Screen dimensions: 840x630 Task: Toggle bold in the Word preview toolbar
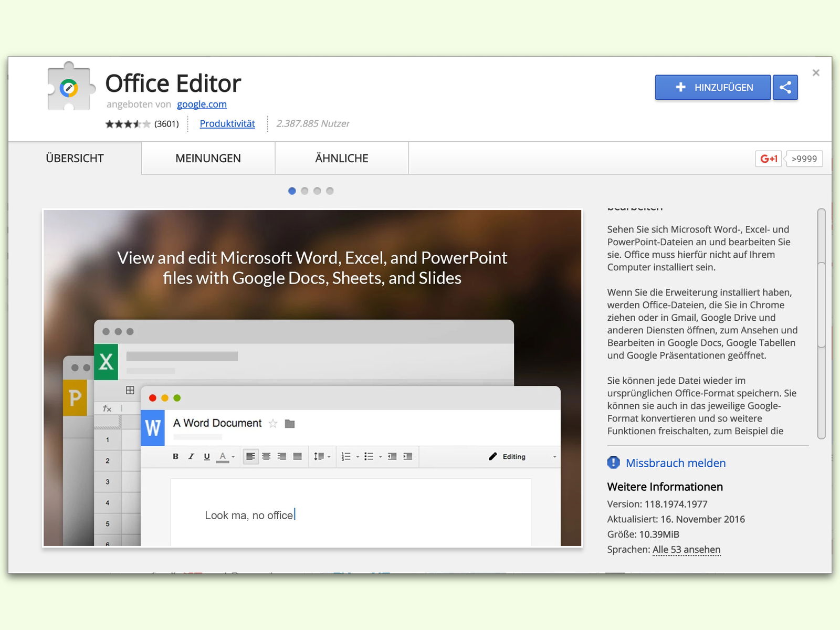(x=176, y=457)
